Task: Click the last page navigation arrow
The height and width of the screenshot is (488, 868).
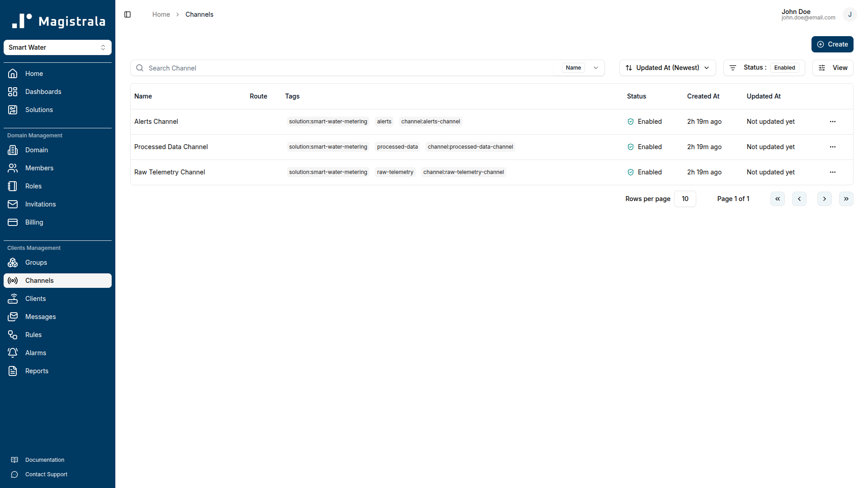Action: pyautogui.click(x=846, y=199)
